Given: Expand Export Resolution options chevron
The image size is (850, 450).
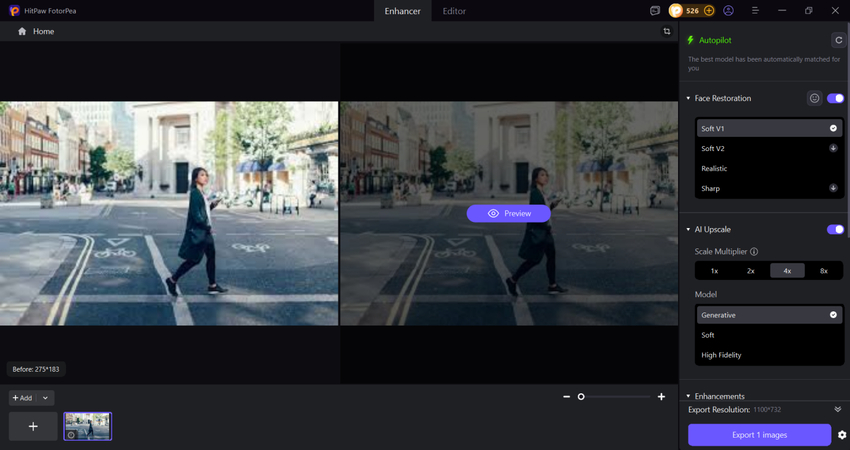Looking at the screenshot, I should click(838, 409).
